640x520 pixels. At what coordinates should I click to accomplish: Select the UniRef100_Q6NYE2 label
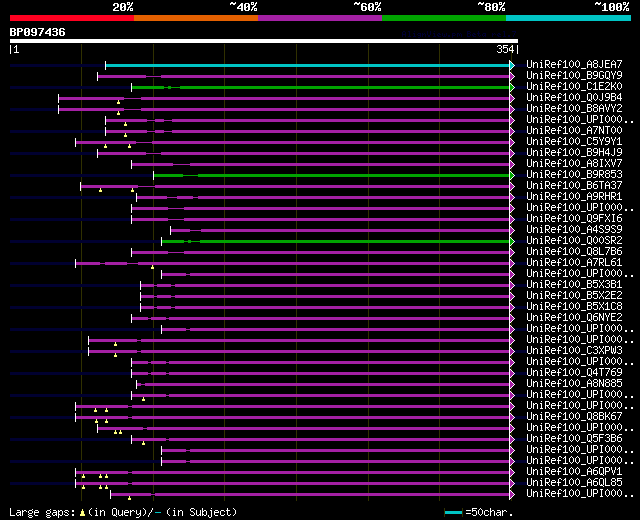point(574,318)
